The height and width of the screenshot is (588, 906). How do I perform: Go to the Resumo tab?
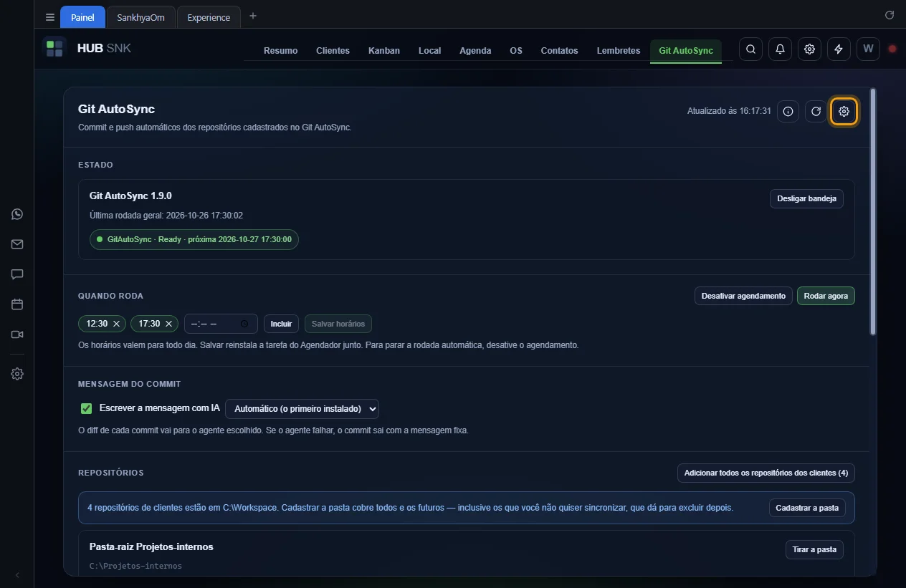tap(280, 51)
